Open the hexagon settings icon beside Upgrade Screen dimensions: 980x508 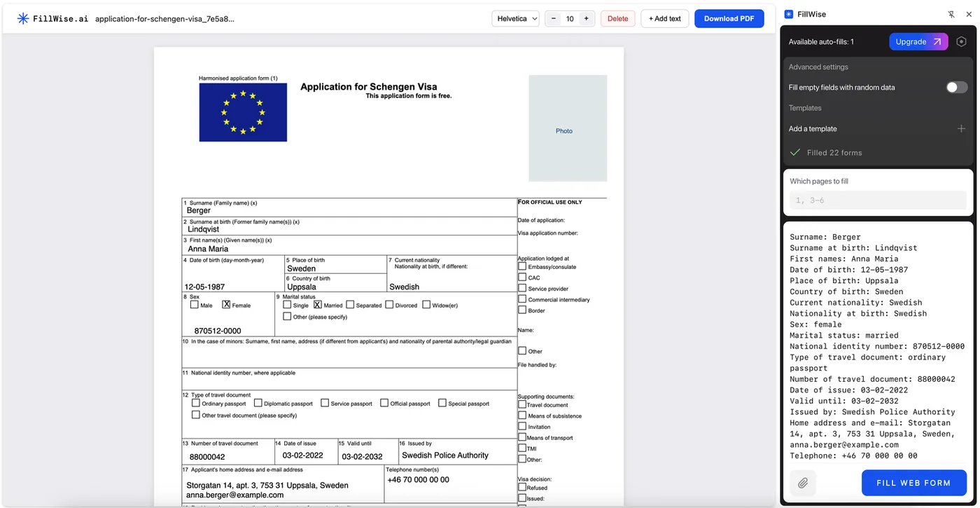(x=961, y=41)
